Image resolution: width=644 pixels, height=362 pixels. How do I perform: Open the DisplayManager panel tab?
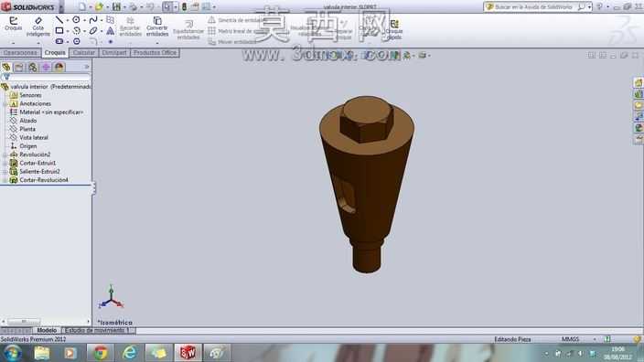click(59, 67)
